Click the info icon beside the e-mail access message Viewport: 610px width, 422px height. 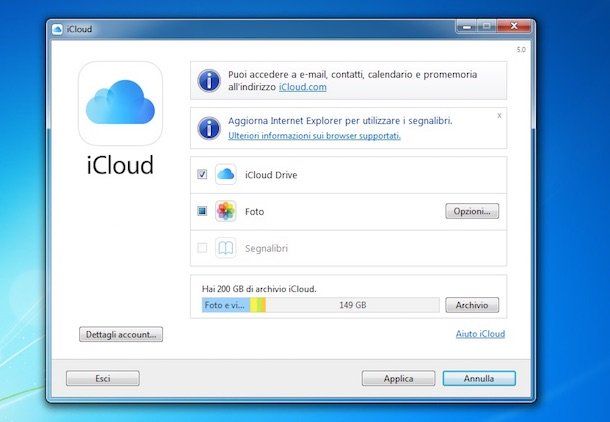point(209,81)
